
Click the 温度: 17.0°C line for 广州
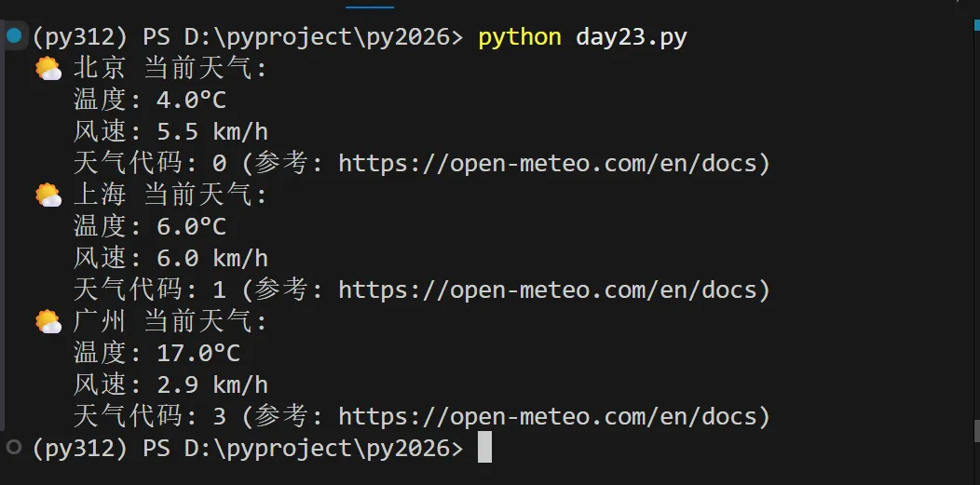[x=157, y=353]
